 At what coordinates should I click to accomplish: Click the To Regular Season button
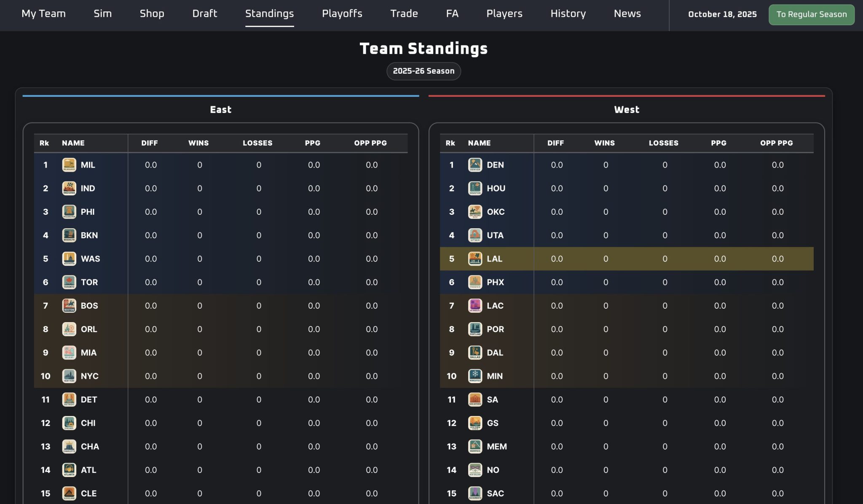pyautogui.click(x=811, y=14)
